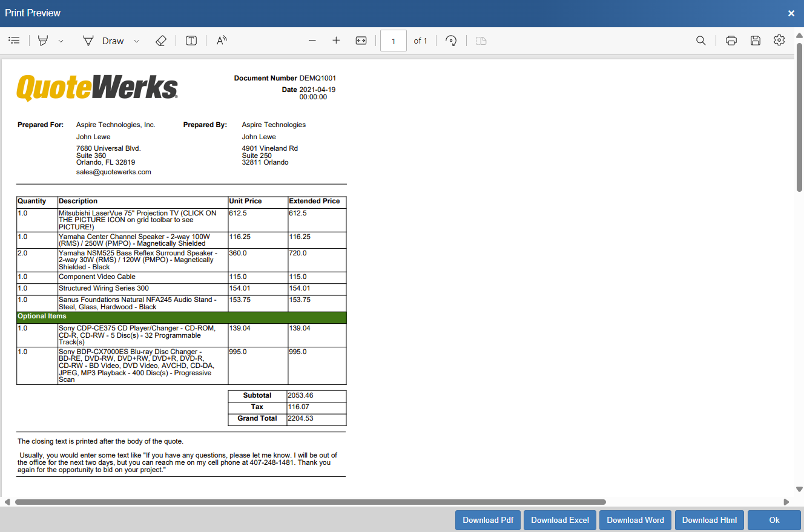
Task: Select the Eraser tool
Action: point(160,41)
